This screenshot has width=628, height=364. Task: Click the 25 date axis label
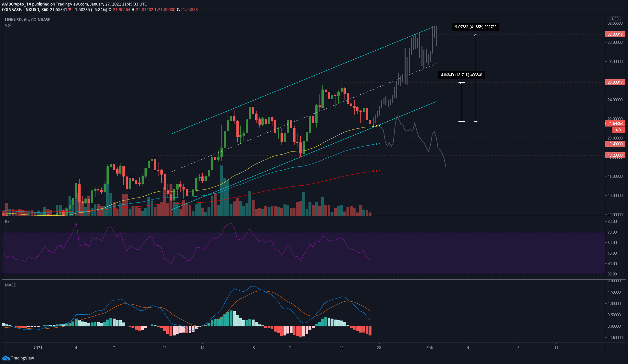pyautogui.click(x=341, y=347)
